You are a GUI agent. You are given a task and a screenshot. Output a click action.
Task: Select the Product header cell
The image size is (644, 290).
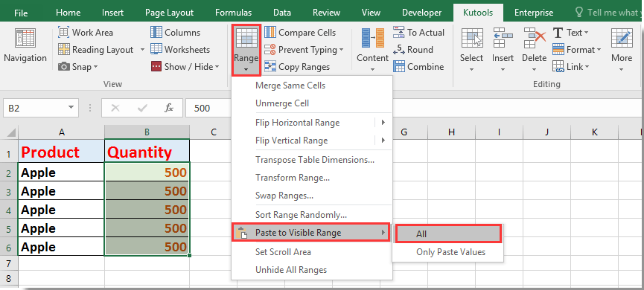click(61, 152)
